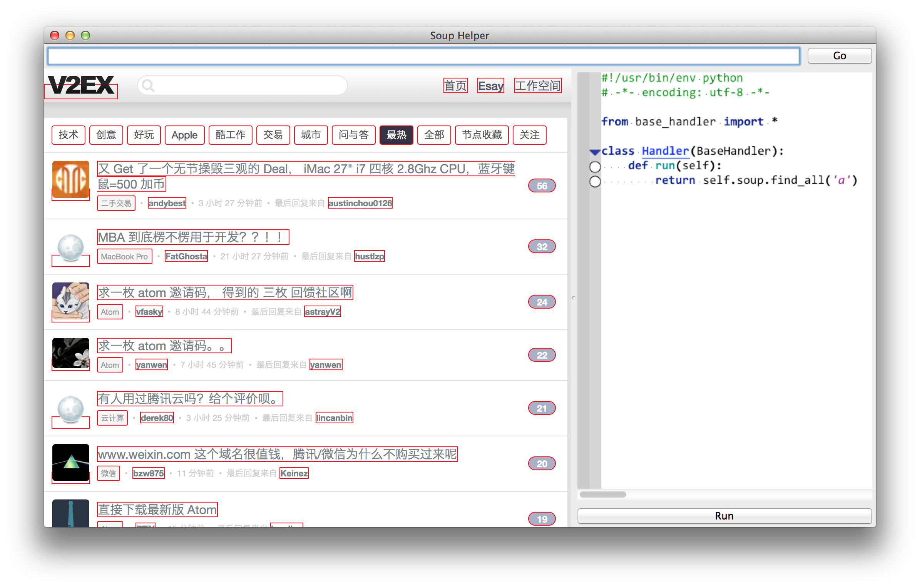Viewport: 920px width, 588px height.
Task: Select the 最热 tab
Action: pyautogui.click(x=396, y=135)
